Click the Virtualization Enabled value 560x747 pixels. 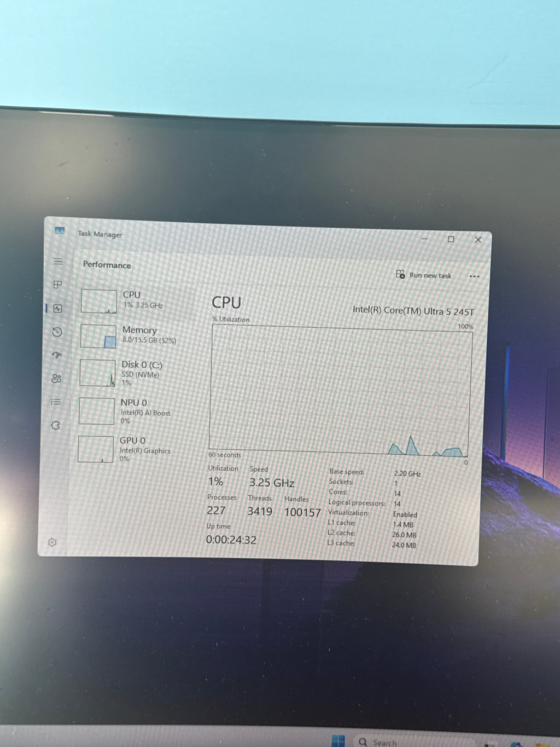click(405, 514)
